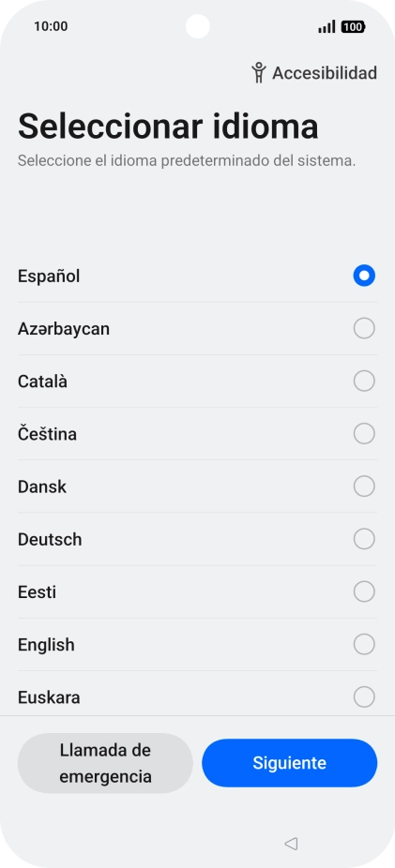Image resolution: width=395 pixels, height=868 pixels.
Task: Tap the signal strength icon
Action: pyautogui.click(x=327, y=26)
